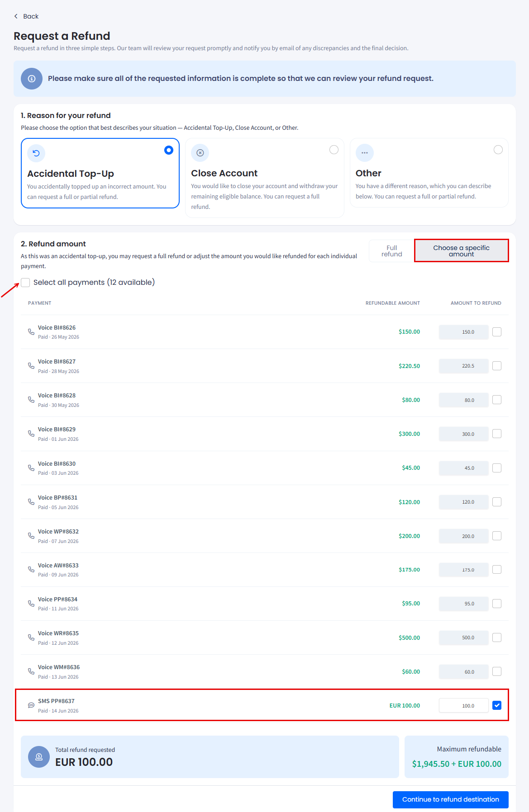The width and height of the screenshot is (529, 812).
Task: Check the Voice PP#8634 refund checkbox
Action: pyautogui.click(x=497, y=604)
